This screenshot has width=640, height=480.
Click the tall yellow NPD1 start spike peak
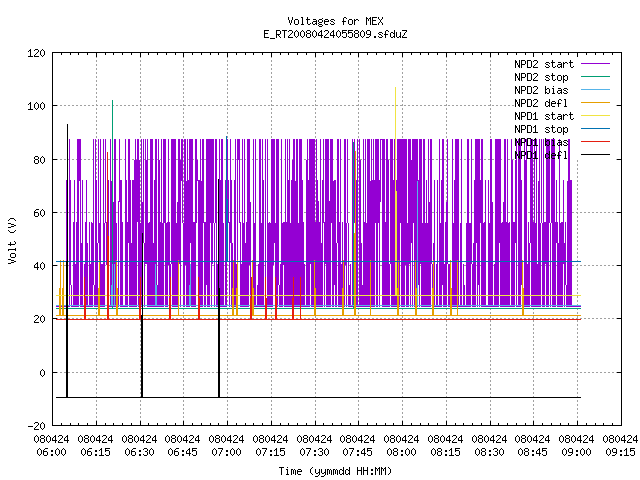tap(395, 88)
